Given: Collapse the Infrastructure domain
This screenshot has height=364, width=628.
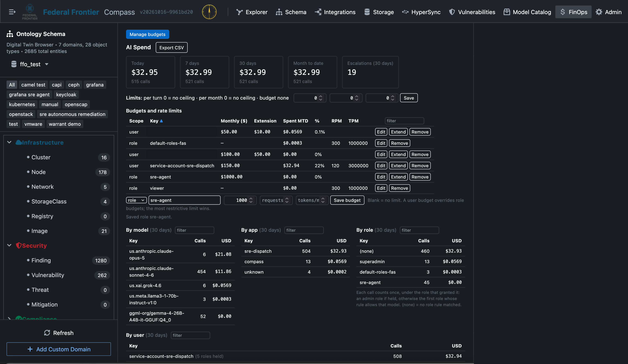Looking at the screenshot, I should pos(9,142).
